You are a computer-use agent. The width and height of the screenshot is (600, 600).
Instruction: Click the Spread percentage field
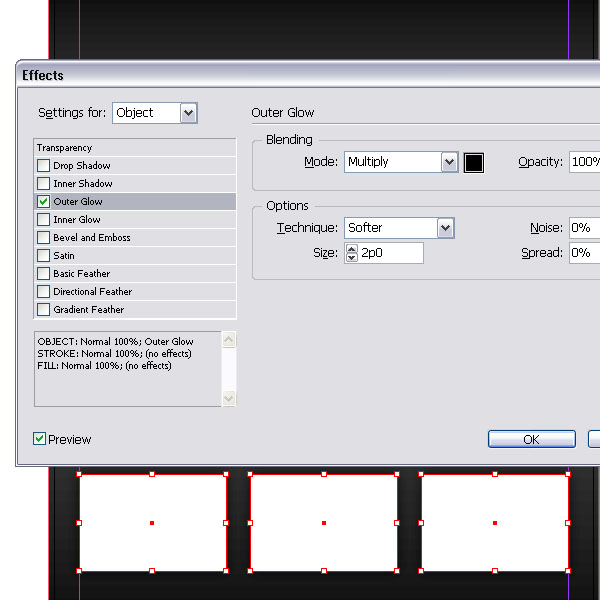(x=585, y=253)
